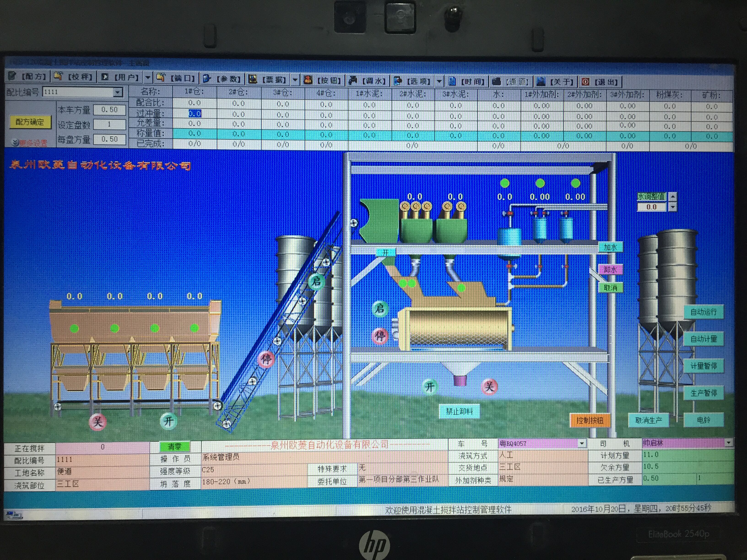This screenshot has width=747, height=560.
Task: Click the orange 控制按钮 button
Action: (x=590, y=420)
